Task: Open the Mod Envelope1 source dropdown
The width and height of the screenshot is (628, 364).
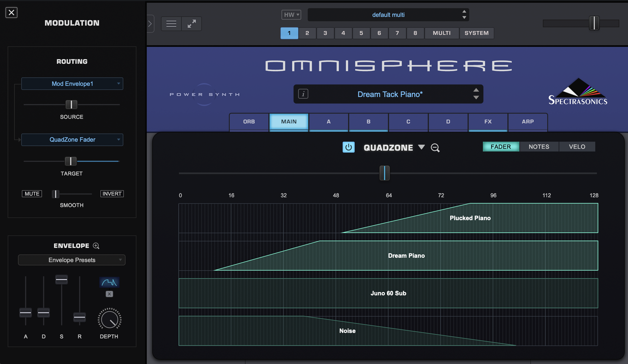Action: pyautogui.click(x=72, y=84)
